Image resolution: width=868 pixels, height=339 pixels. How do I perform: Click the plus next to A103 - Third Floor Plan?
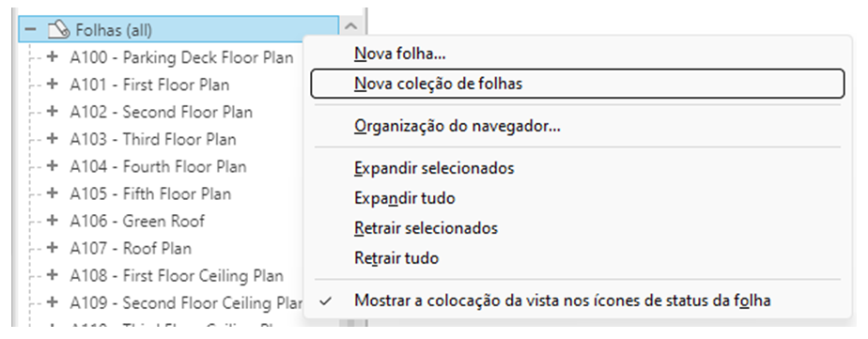coord(52,139)
